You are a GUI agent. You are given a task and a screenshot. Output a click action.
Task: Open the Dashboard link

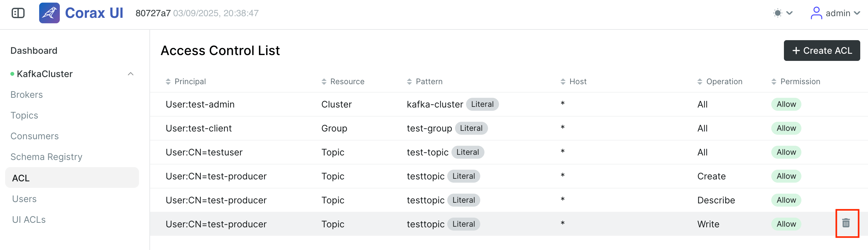pyautogui.click(x=34, y=51)
